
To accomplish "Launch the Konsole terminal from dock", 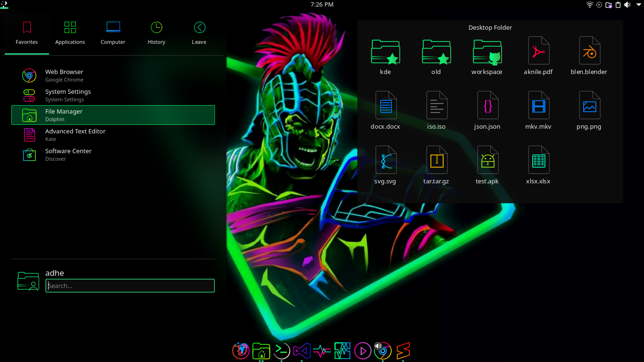I will [281, 350].
